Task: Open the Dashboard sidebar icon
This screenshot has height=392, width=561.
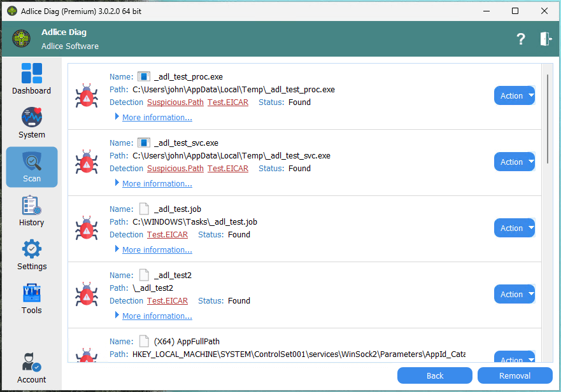Action: tap(31, 74)
